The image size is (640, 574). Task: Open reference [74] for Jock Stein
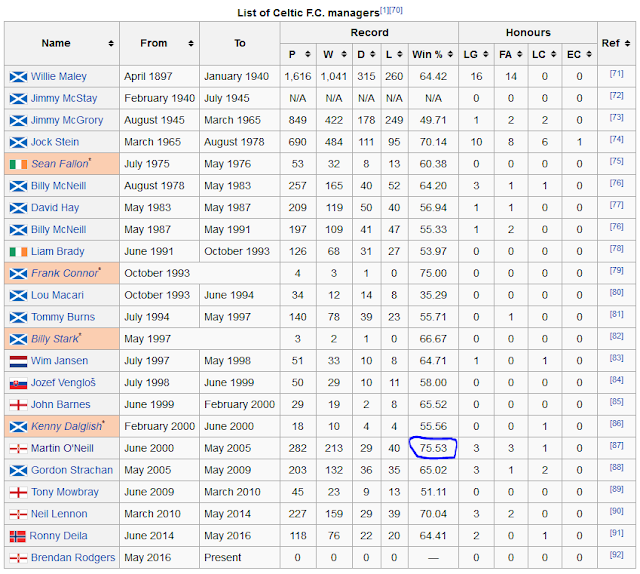[x=616, y=139]
